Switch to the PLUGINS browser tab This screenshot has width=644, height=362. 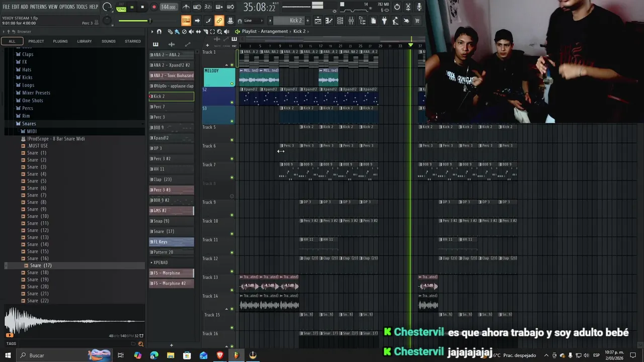pyautogui.click(x=60, y=41)
